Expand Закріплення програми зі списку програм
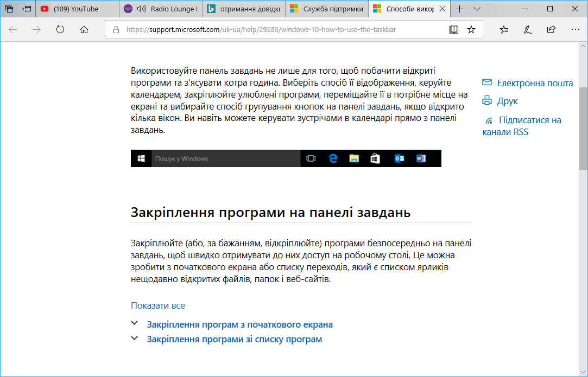The width and height of the screenshot is (588, 377). [x=235, y=339]
